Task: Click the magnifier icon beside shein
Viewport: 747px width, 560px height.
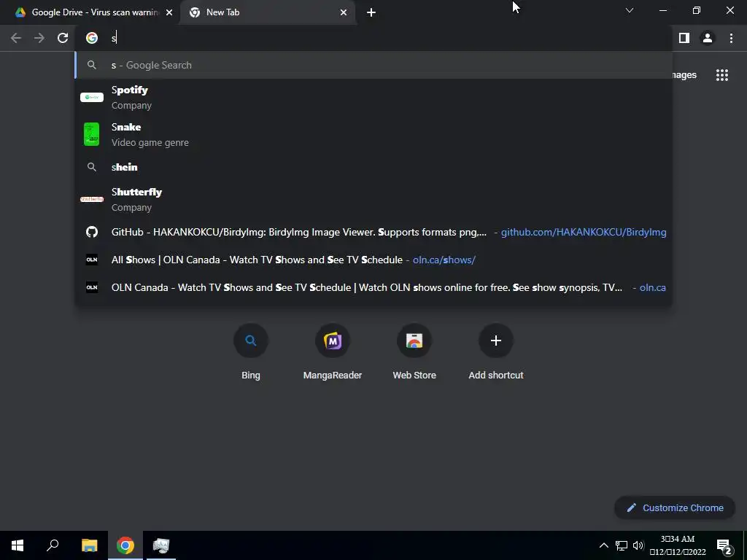Action: 91,167
